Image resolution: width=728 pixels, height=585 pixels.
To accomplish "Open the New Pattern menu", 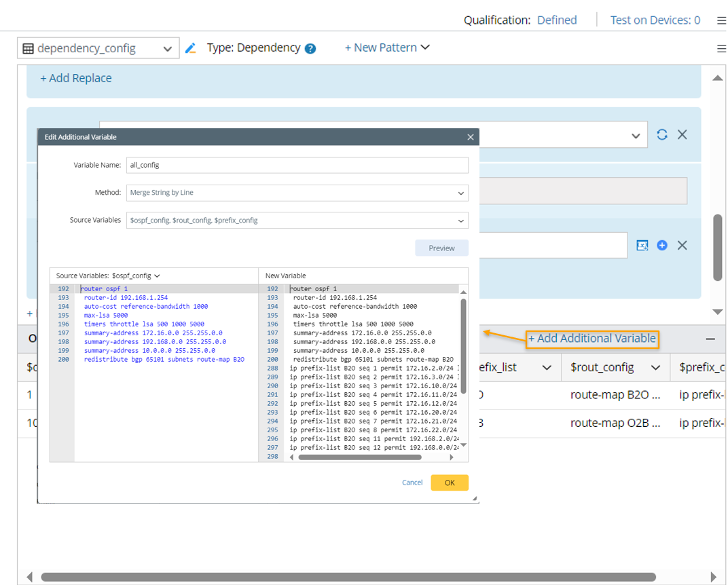I will tap(387, 48).
